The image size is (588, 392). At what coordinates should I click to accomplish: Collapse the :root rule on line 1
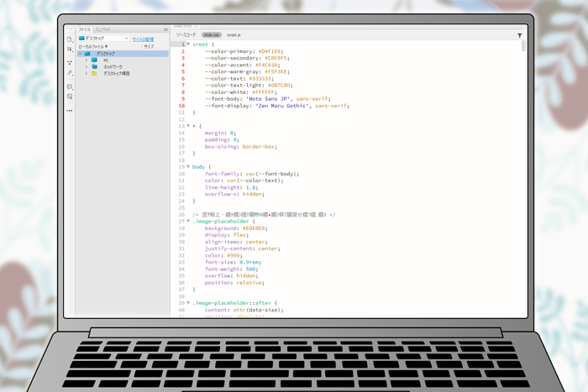point(188,44)
